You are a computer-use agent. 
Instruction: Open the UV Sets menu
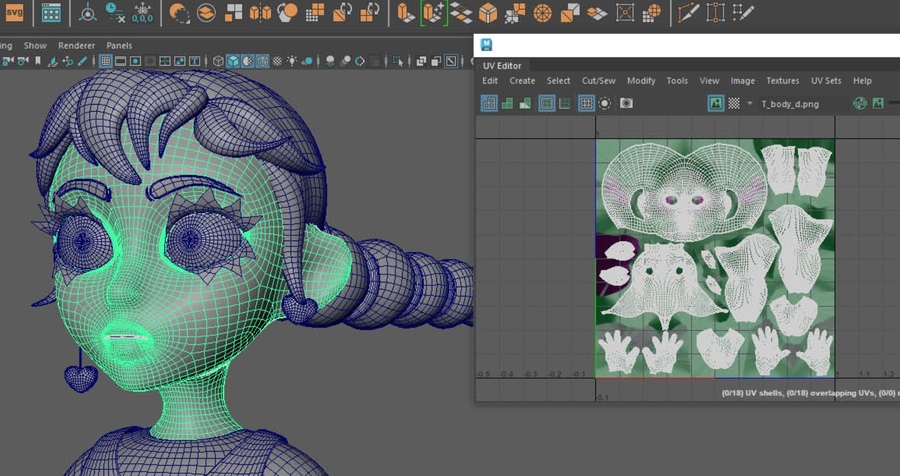(826, 81)
